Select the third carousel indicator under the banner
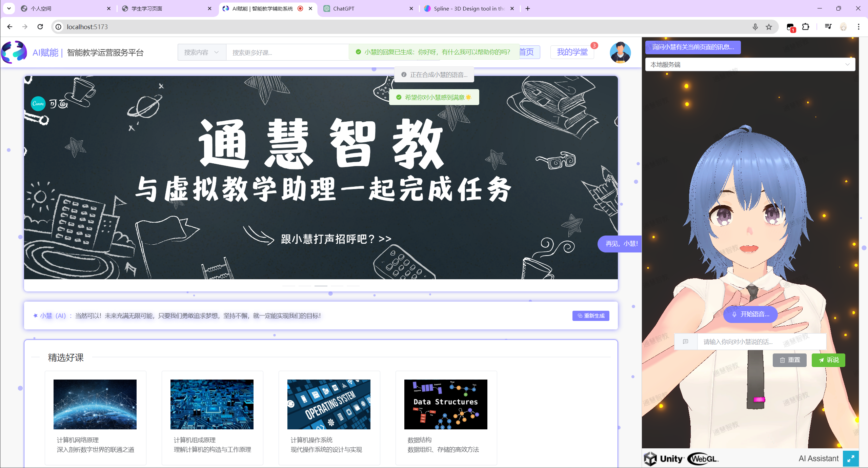868x468 pixels. click(321, 286)
